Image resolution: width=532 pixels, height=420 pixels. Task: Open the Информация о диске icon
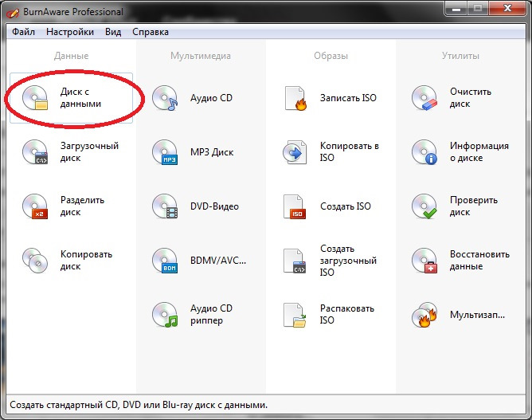click(x=424, y=152)
